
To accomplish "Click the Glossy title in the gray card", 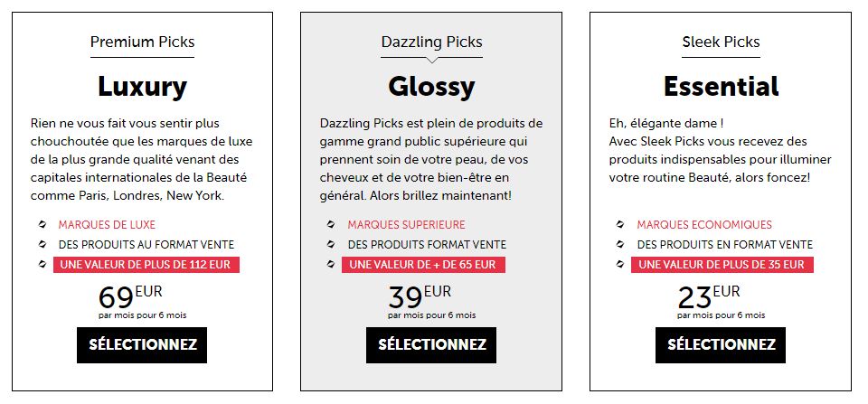I will coord(431,87).
